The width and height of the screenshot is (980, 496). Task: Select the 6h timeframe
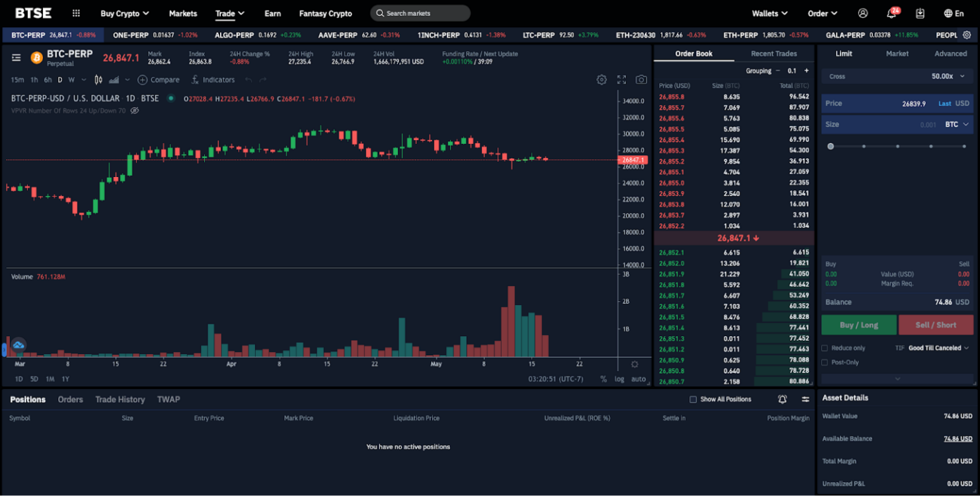coord(48,80)
